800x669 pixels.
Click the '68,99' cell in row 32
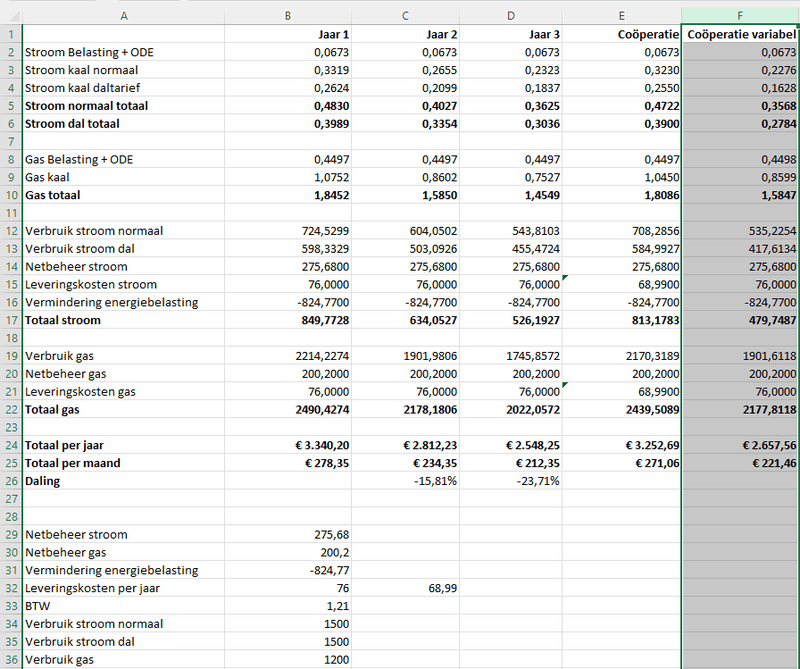pos(405,588)
